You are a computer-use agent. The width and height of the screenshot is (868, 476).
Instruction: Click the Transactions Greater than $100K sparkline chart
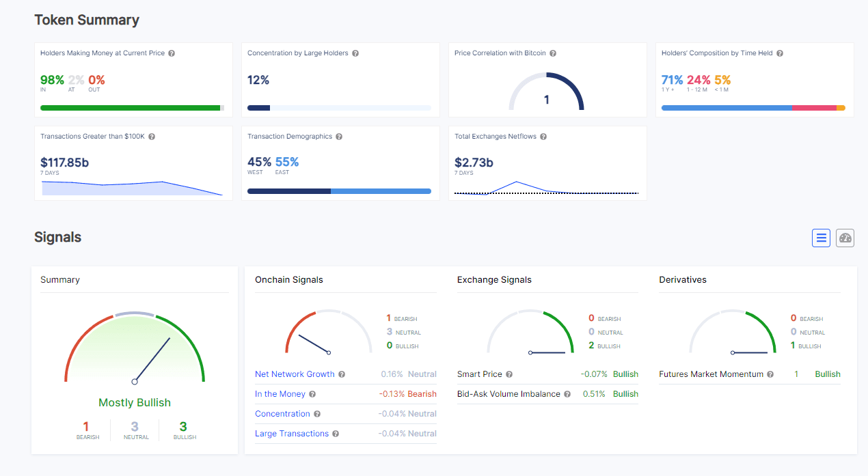tap(133, 188)
